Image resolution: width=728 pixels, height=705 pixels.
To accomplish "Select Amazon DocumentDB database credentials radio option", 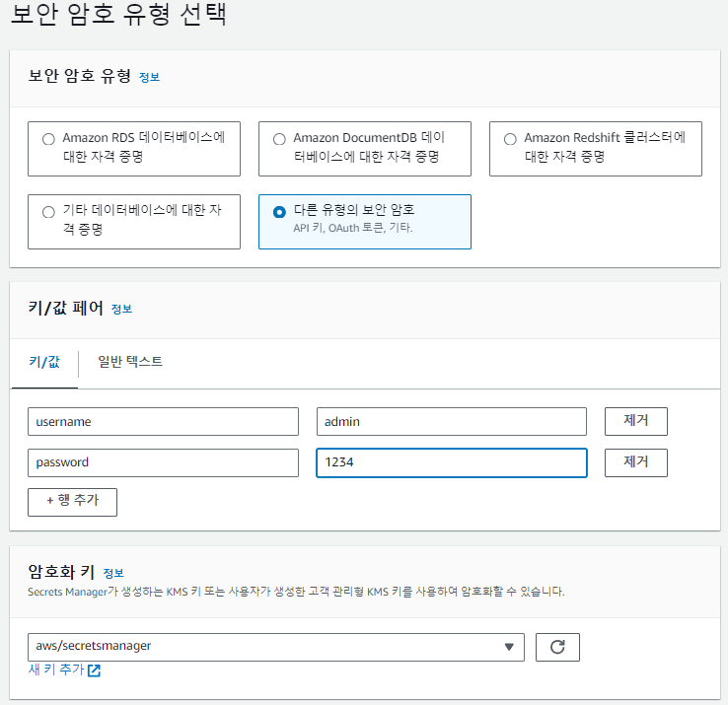I will click(x=279, y=139).
